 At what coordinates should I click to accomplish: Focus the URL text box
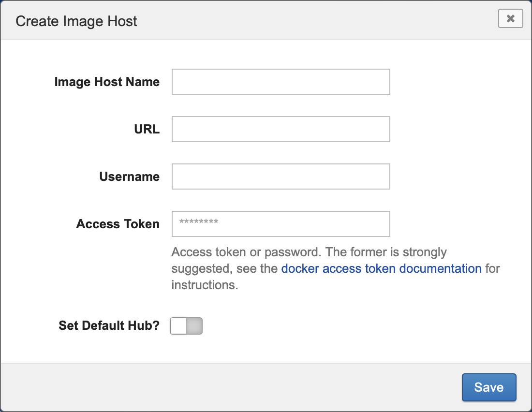coord(281,129)
